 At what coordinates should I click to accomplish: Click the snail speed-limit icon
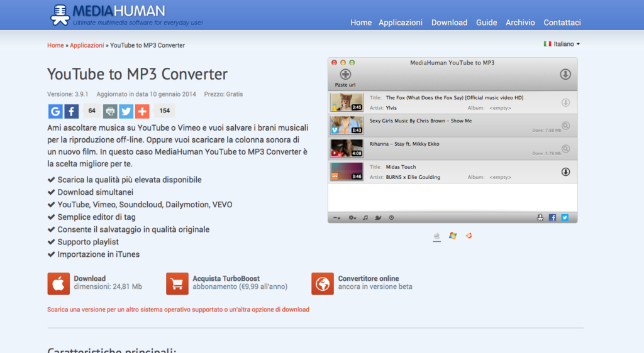tap(378, 218)
